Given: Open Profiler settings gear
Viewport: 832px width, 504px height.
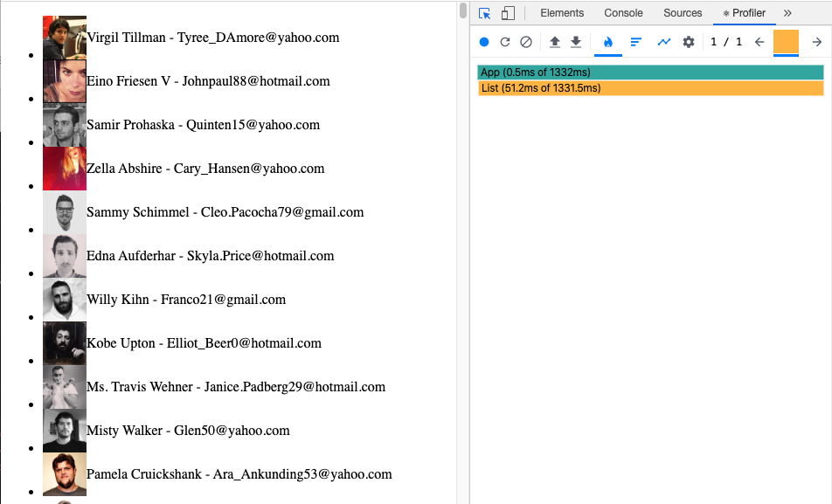Looking at the screenshot, I should [689, 42].
